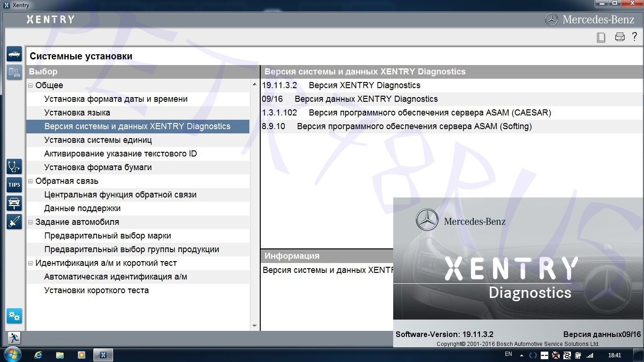Click the Software-Version: 19.11.3.2 text
This screenshot has width=644, height=362.
[x=444, y=334]
